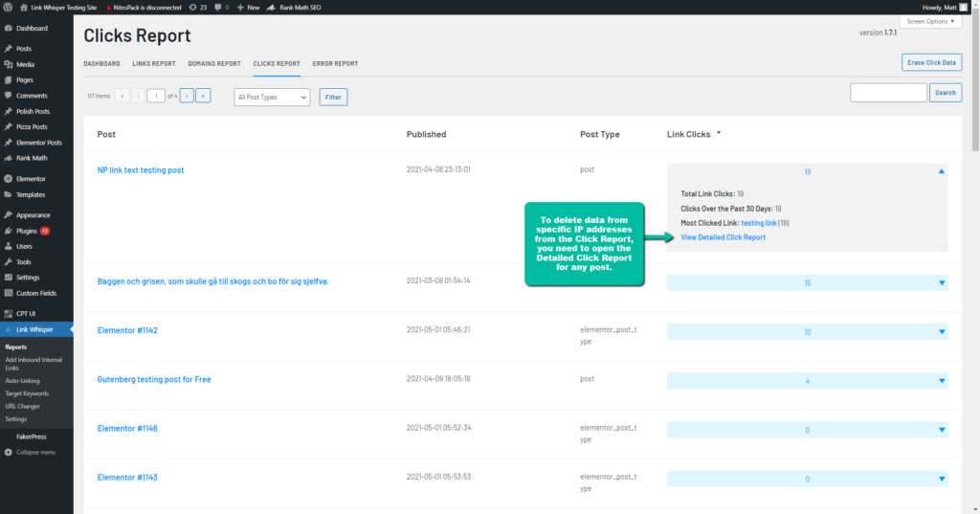Viewport: 980px width, 514px height.
Task: Click the CPT UI sidebar icon
Action: pyautogui.click(x=8, y=313)
